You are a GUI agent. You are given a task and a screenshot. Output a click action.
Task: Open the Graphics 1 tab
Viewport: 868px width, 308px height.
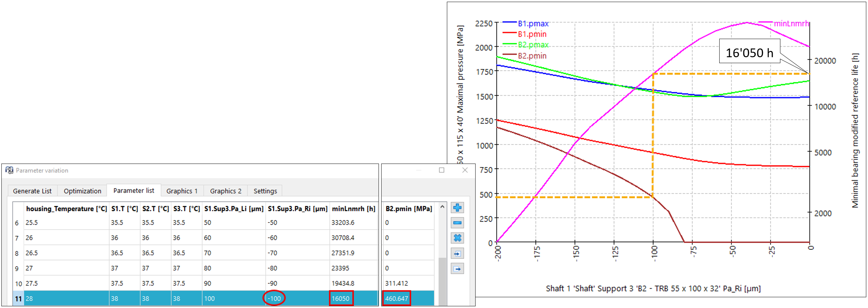pos(182,191)
